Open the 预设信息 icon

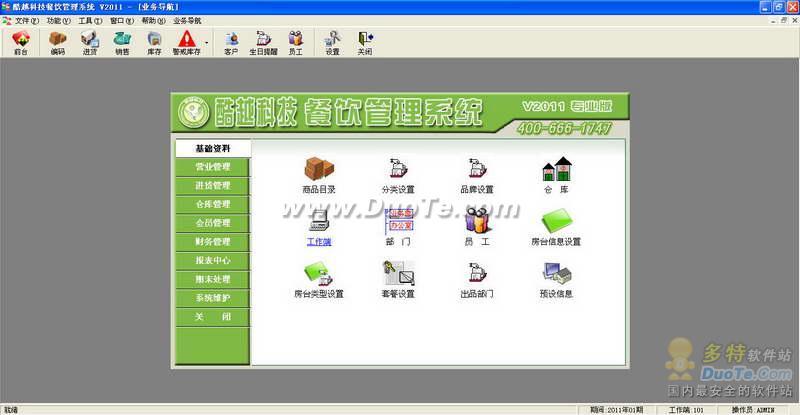click(556, 273)
